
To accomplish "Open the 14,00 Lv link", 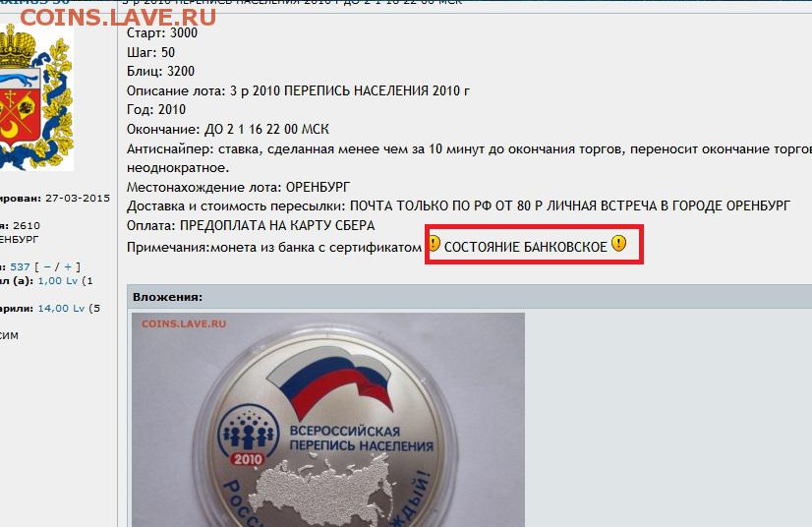I will pos(61,309).
